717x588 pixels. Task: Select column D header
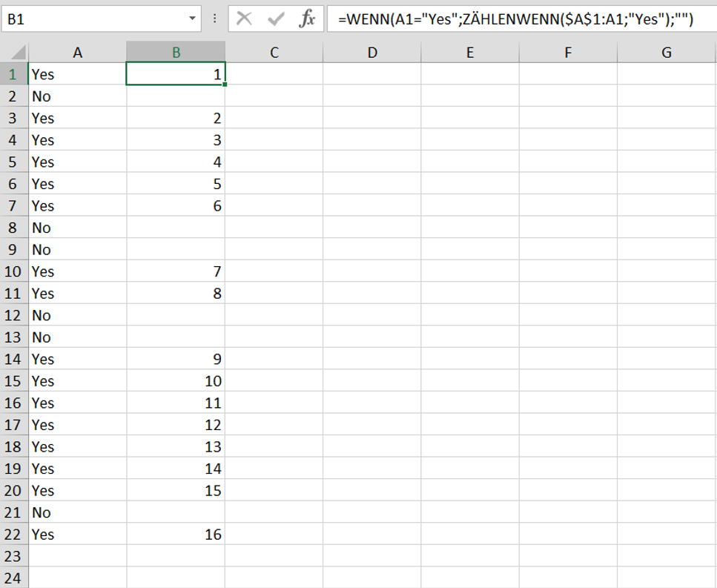pos(372,52)
